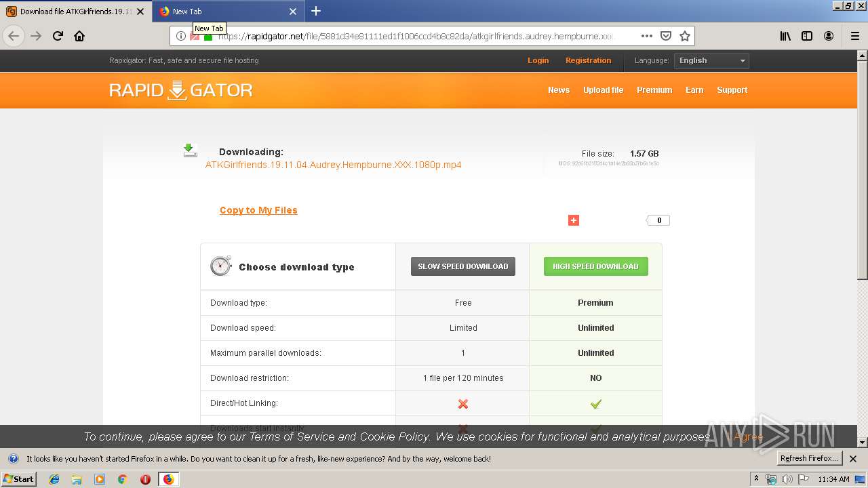Close the New Tab tab
This screenshot has height=488, width=868.
(x=293, y=12)
